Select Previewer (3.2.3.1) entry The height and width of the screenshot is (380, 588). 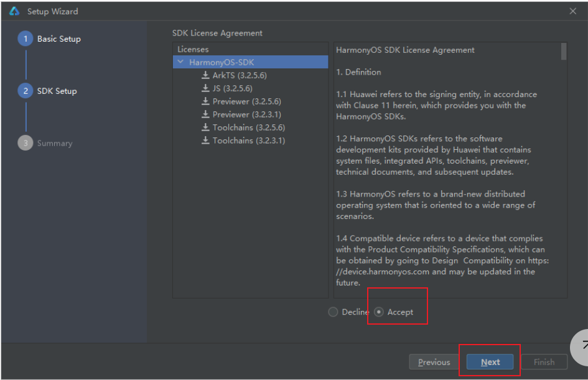(247, 114)
